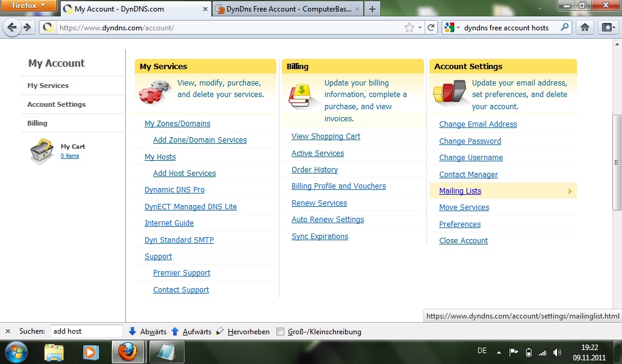Open the Close Account link
Viewport: 622px width, 364px height.
click(x=463, y=240)
